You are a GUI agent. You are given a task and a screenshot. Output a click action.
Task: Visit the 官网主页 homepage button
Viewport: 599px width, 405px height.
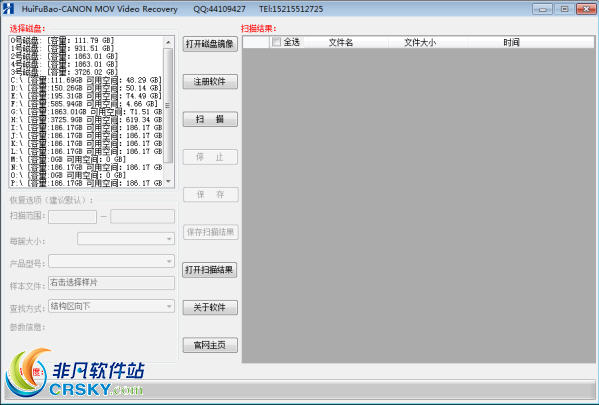point(210,345)
